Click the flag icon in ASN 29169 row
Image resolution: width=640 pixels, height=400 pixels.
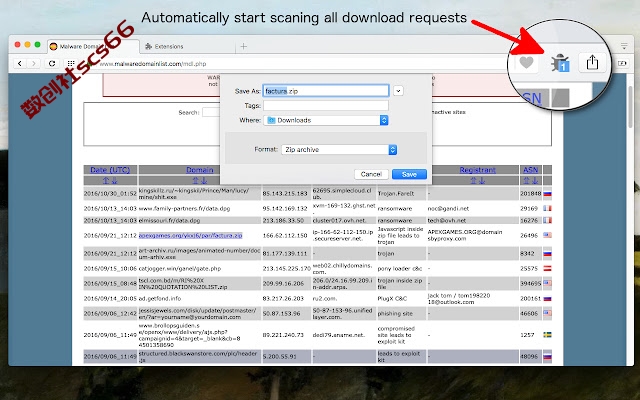(547, 208)
